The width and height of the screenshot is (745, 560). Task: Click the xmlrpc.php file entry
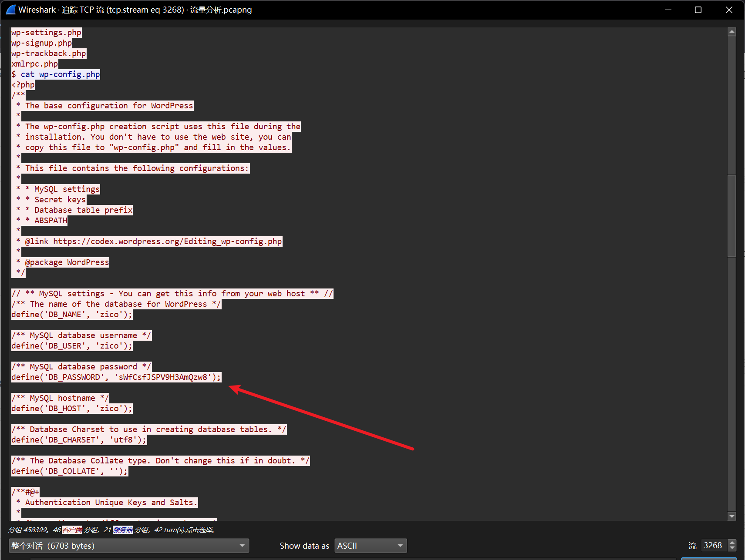coord(34,64)
